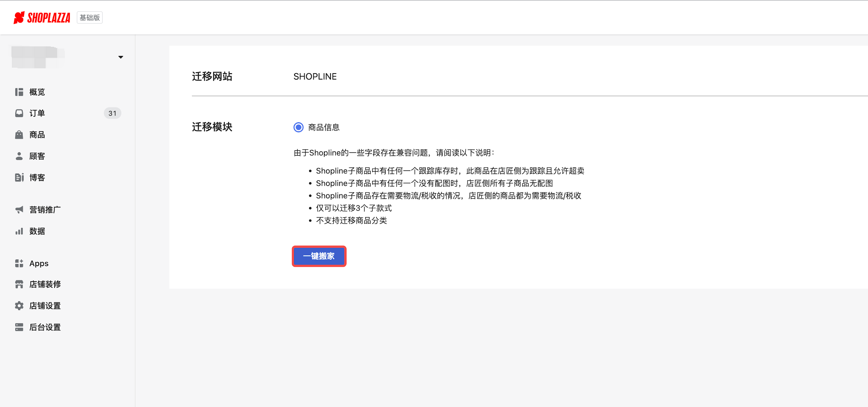Click the note about 物流/税收
This screenshot has height=407, width=868.
point(449,196)
